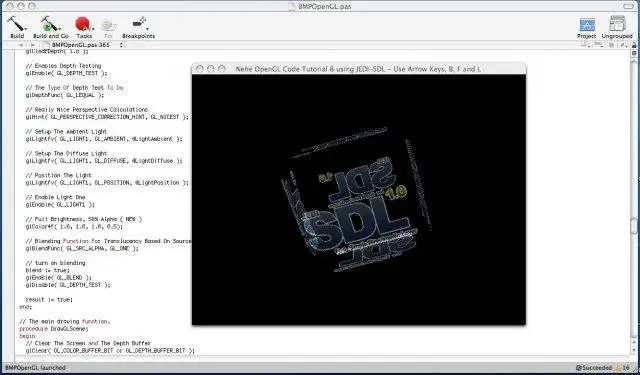
Task: Open the Tasks dropdown arrow
Action: point(93,29)
